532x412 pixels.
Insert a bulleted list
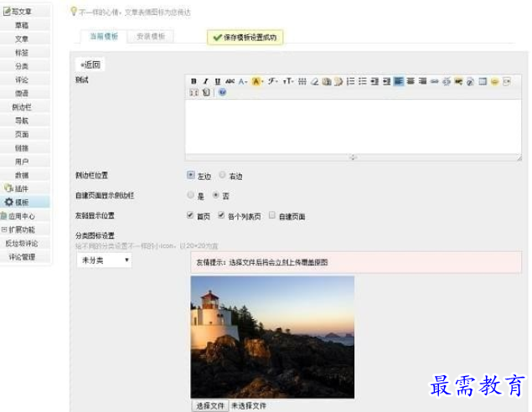[x=363, y=81]
